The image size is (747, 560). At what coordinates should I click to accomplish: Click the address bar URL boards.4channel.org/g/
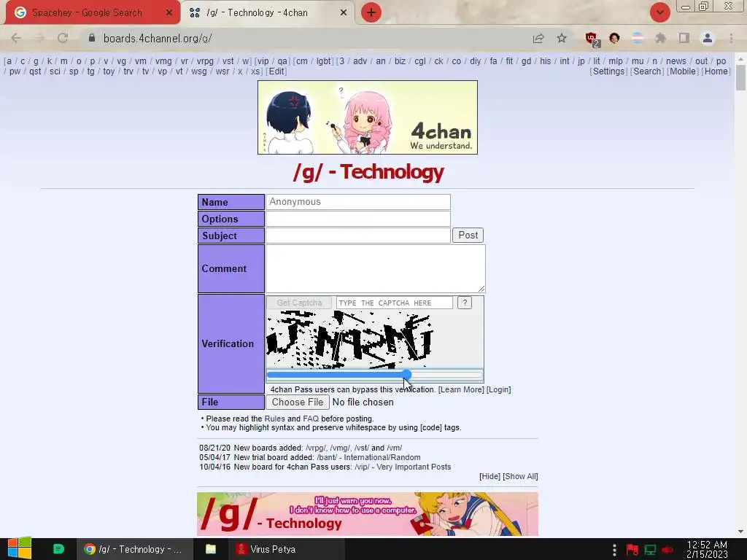[x=158, y=38]
